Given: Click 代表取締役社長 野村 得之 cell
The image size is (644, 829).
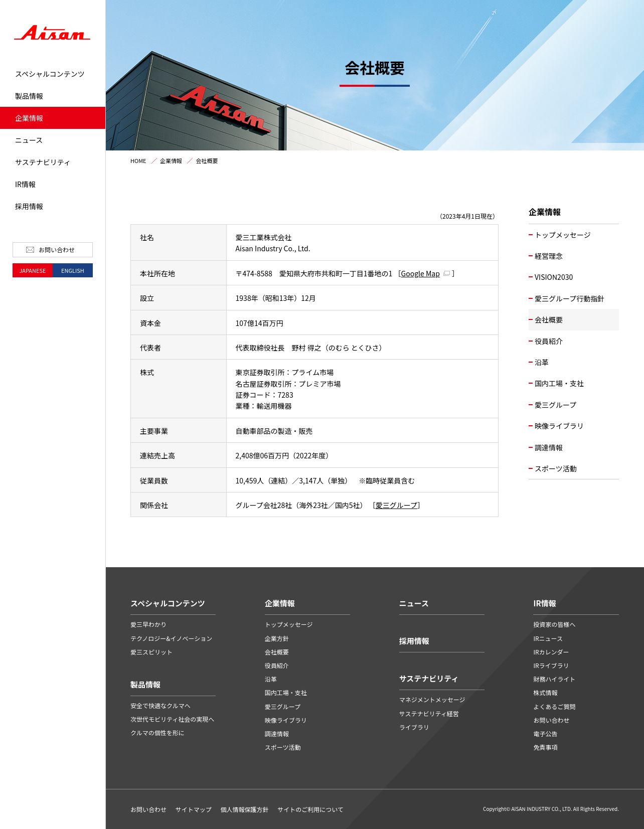Looking at the screenshot, I should (362, 348).
